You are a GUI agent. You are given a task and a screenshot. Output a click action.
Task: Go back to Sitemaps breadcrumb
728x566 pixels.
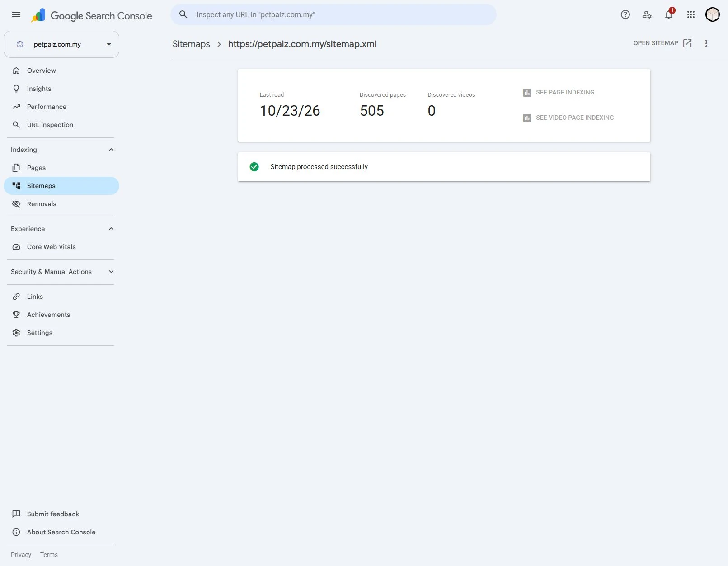[x=191, y=44]
